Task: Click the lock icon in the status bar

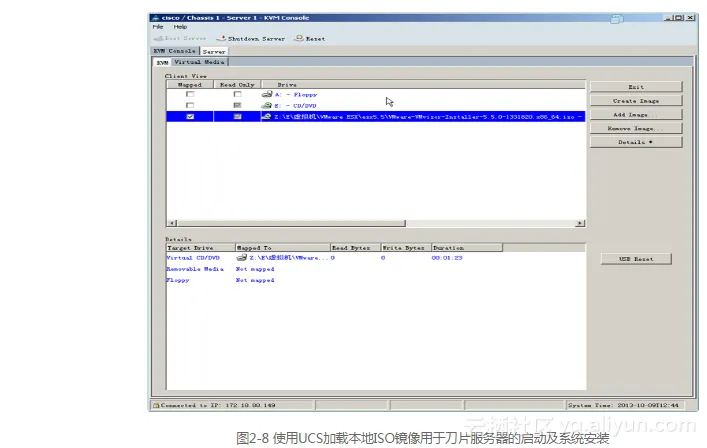Action: (x=156, y=405)
